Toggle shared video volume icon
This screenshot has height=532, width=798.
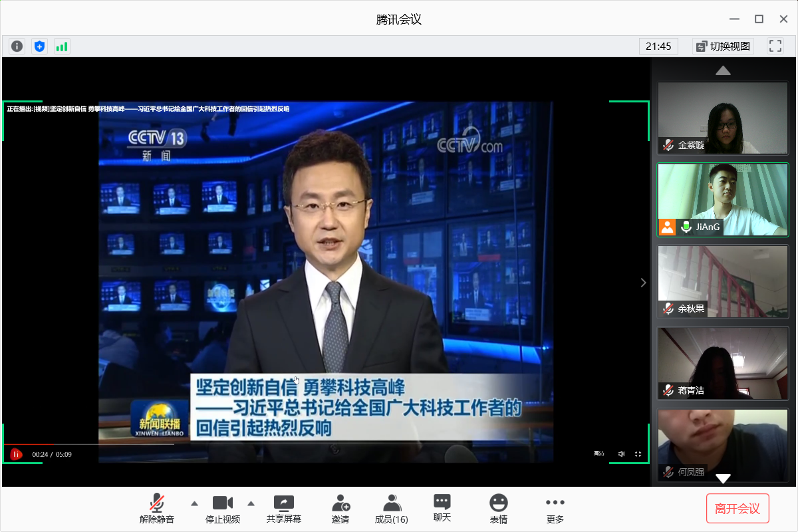(x=621, y=454)
